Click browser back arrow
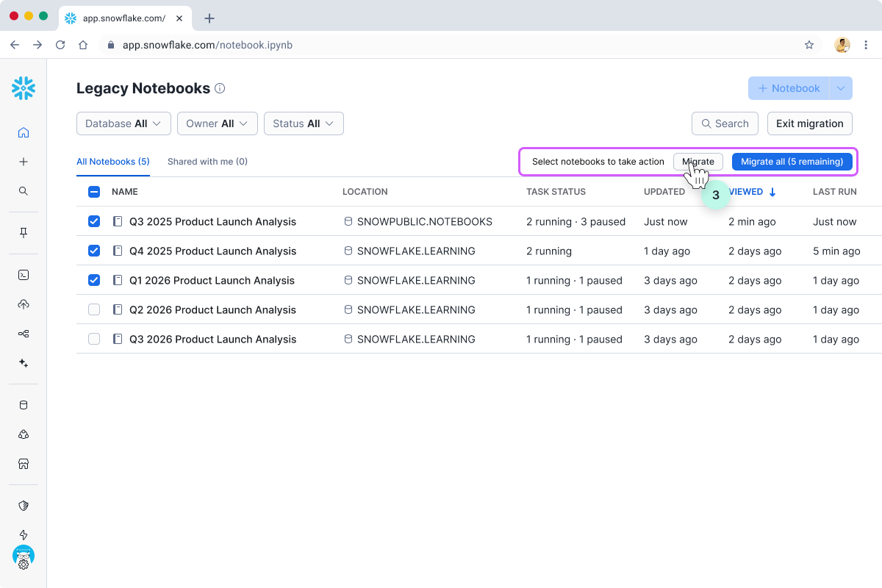 15,45
